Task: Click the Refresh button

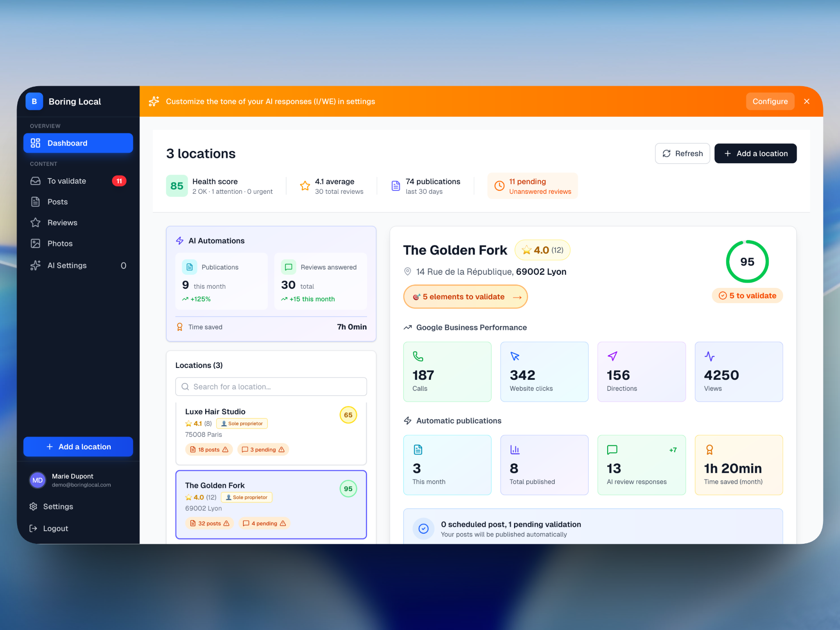Action: pos(682,153)
